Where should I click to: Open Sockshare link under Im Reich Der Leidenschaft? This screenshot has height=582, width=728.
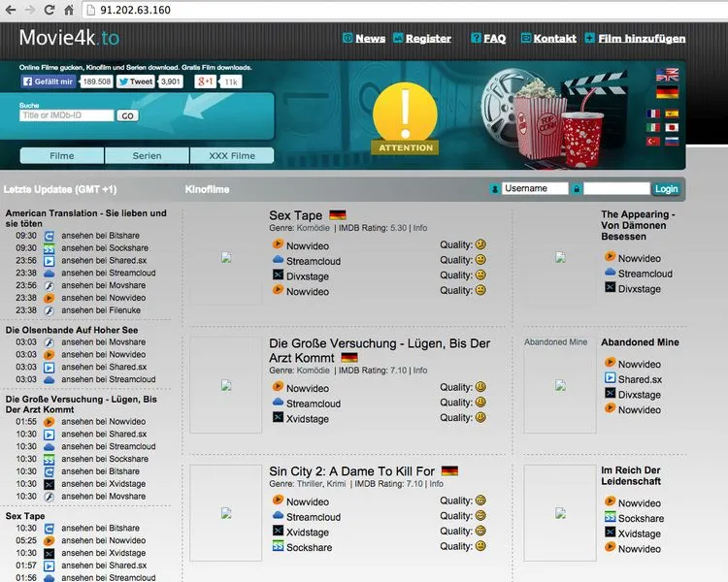click(641, 518)
